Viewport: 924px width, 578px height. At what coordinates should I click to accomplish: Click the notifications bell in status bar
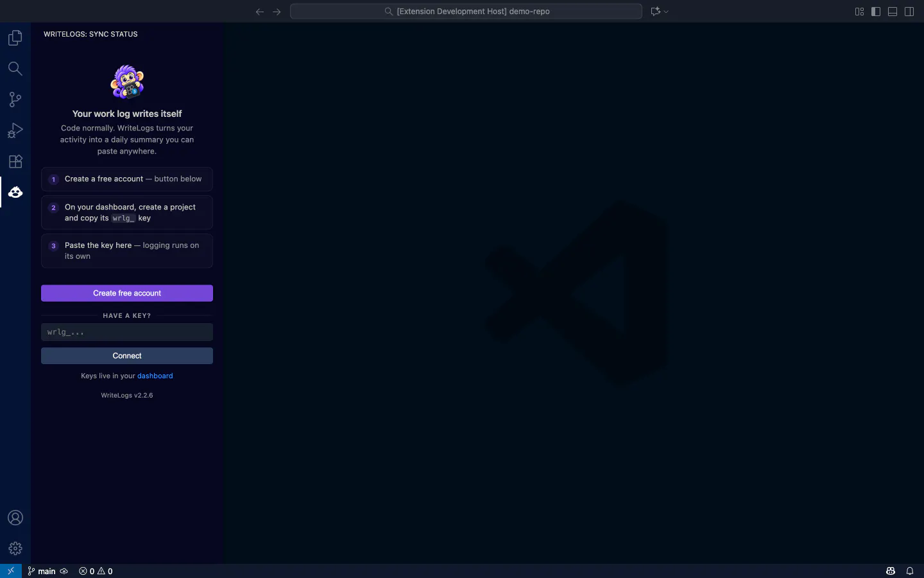[x=910, y=571]
